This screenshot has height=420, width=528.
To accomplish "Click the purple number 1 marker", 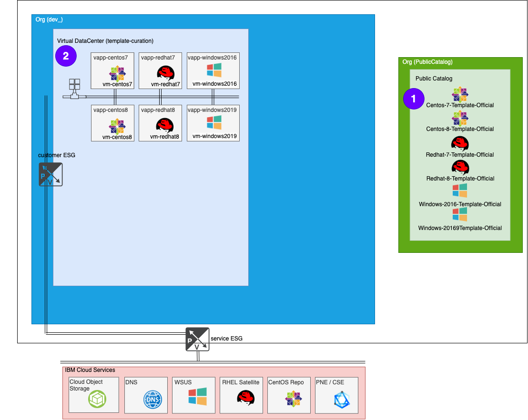I will (x=413, y=99).
